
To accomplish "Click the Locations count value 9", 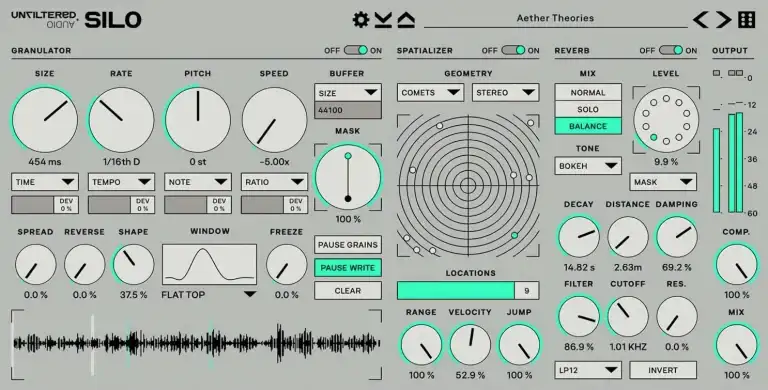I will click(527, 291).
